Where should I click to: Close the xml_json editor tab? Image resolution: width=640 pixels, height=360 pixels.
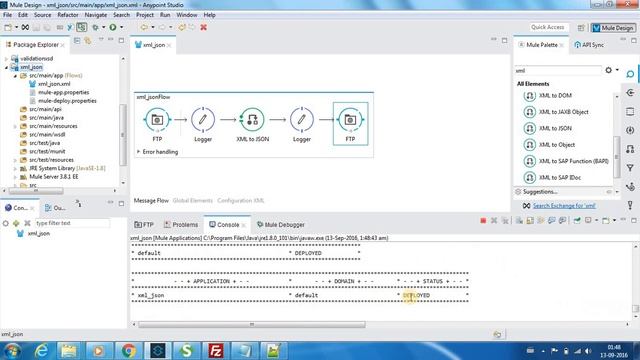[169, 45]
